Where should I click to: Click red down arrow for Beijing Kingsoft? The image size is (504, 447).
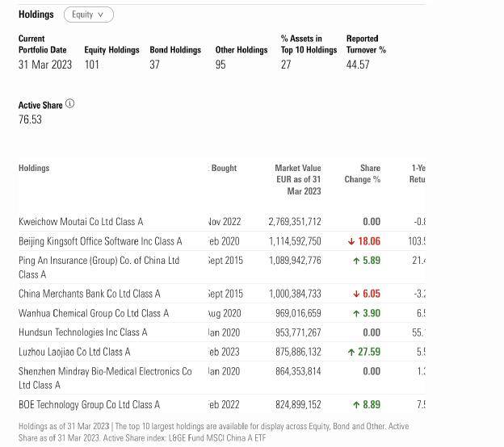(x=351, y=241)
